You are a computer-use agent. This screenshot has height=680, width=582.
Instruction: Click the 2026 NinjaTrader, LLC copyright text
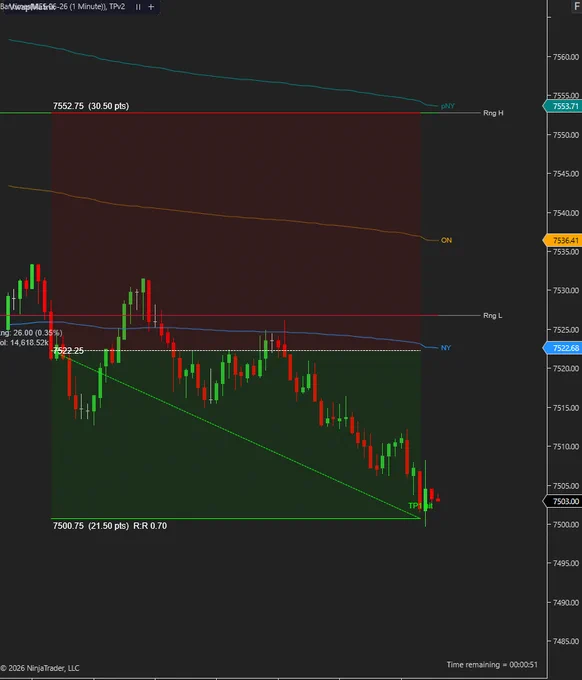coord(40,668)
